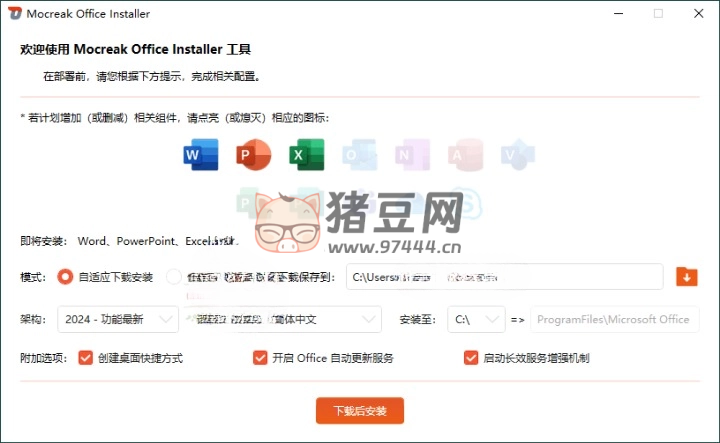Toggle the Excel component icon

tap(307, 155)
